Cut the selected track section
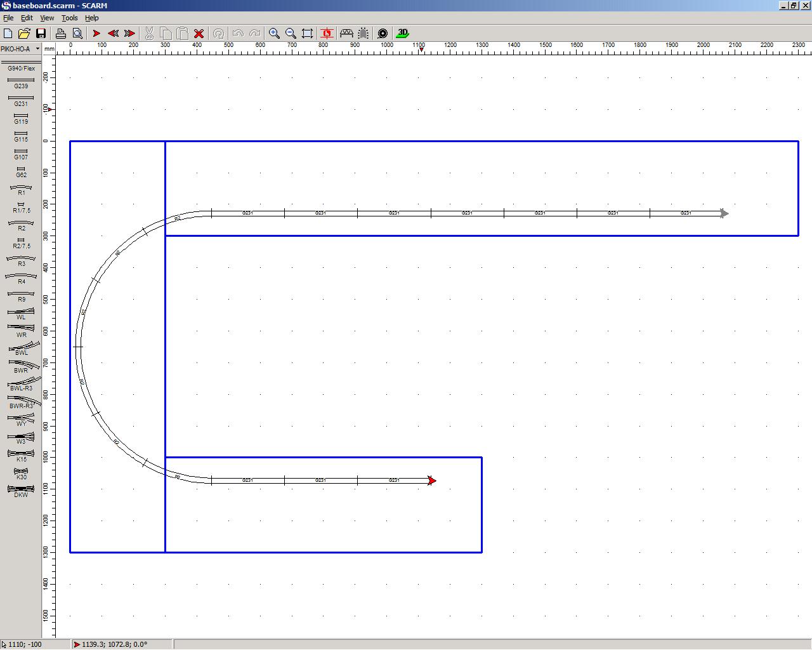 [x=148, y=33]
